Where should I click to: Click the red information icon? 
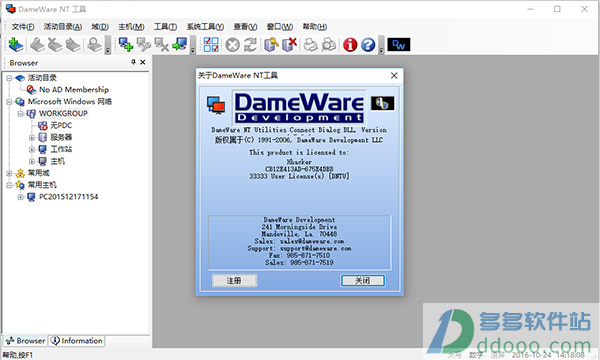click(x=350, y=45)
